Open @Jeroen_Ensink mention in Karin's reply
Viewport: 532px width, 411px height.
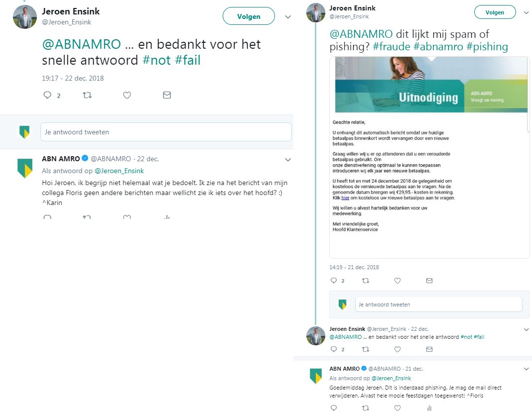click(119, 171)
